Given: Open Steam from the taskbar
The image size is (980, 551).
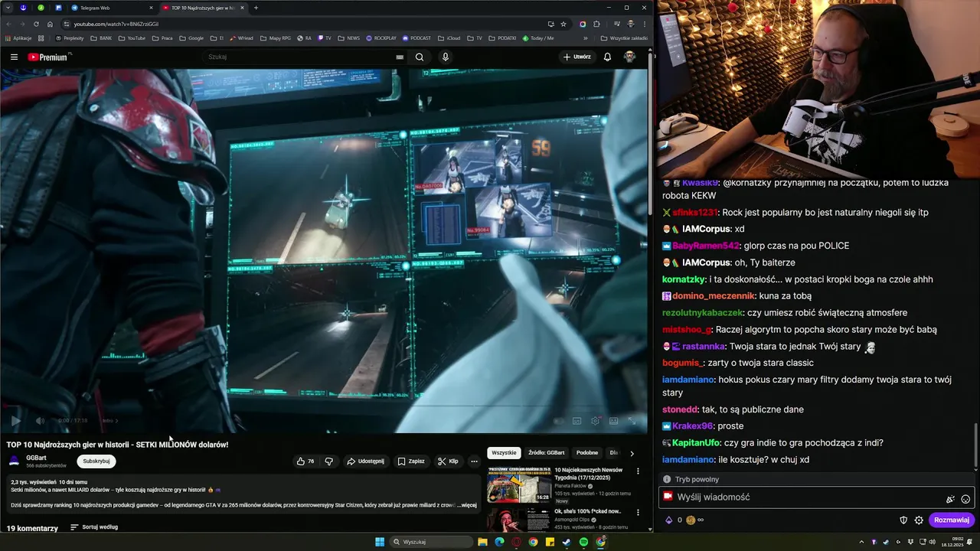Looking at the screenshot, I should [x=567, y=542].
